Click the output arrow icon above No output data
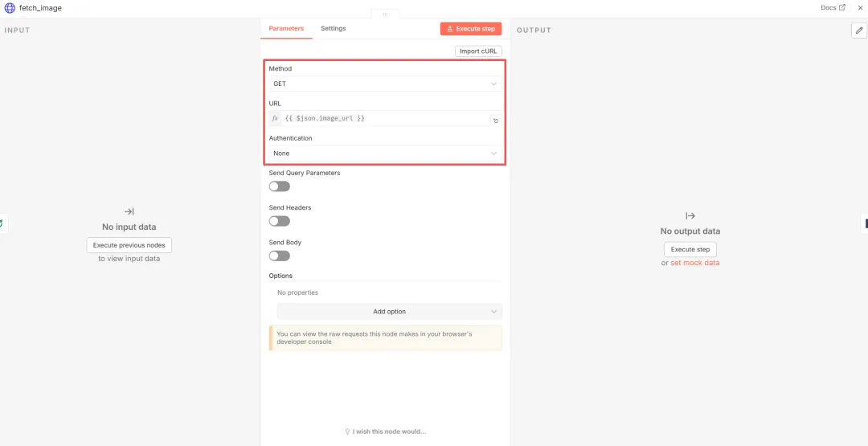The image size is (868, 446). tap(690, 216)
